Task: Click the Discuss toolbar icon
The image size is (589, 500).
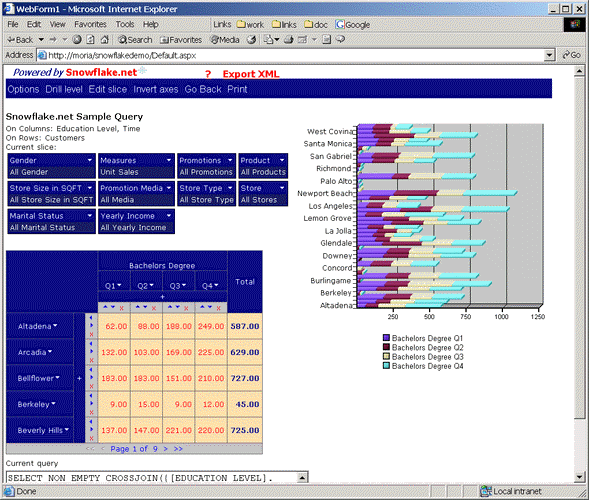Action: pos(340,39)
